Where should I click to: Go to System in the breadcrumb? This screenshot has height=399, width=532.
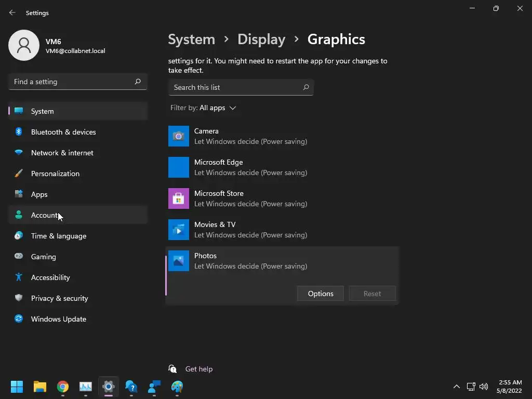(192, 39)
